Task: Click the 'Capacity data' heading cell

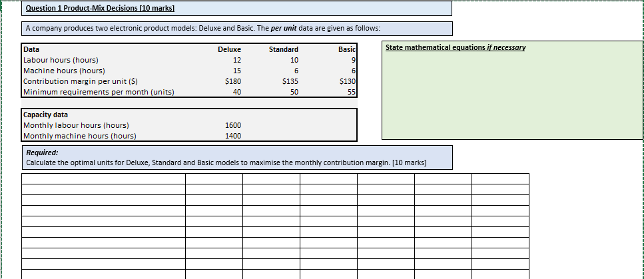Action: (x=45, y=115)
